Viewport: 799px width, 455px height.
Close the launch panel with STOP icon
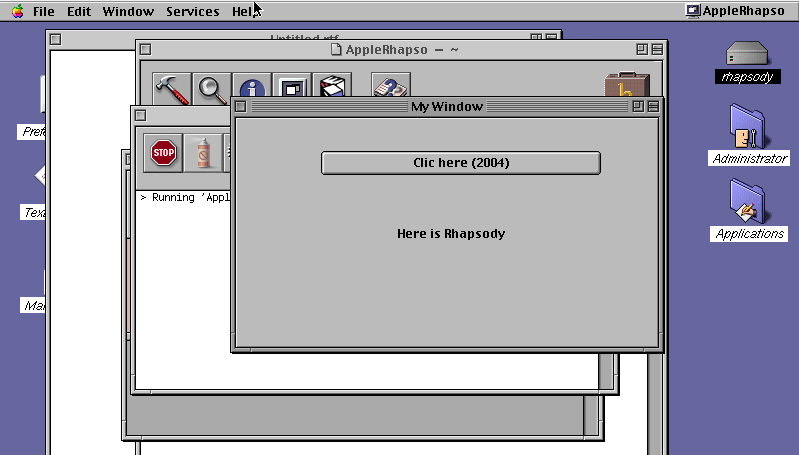point(141,116)
